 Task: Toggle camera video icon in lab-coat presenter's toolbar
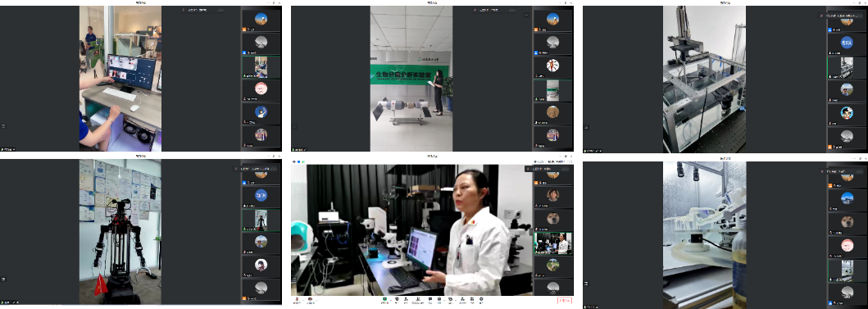310,299
